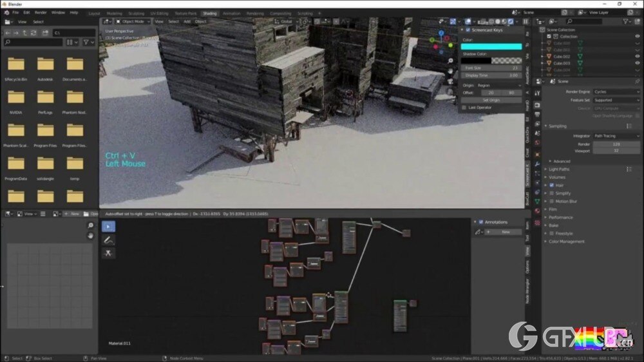Open the Render menu

pyautogui.click(x=41, y=12)
